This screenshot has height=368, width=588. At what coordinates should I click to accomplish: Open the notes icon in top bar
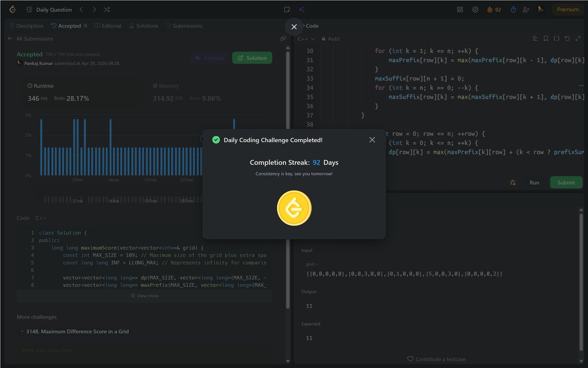coord(287,9)
